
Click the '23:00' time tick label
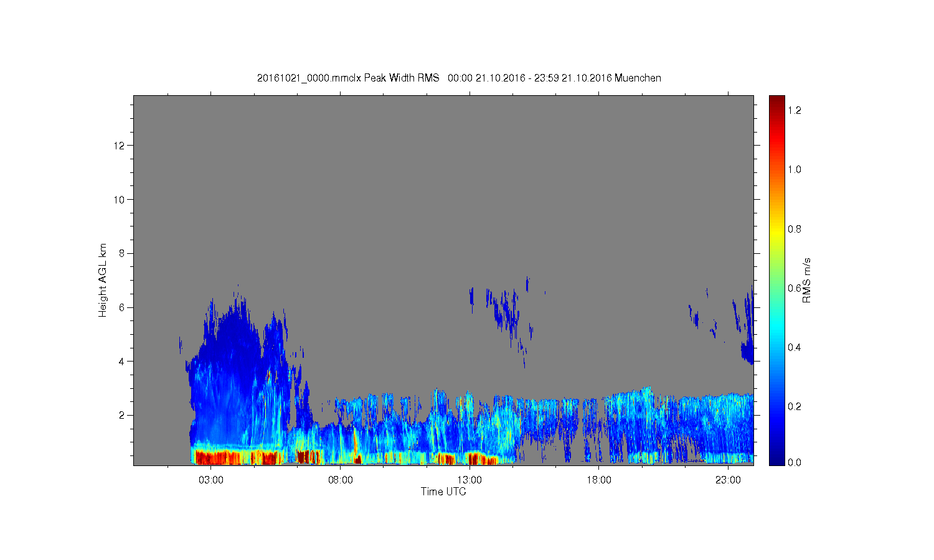[x=728, y=480]
